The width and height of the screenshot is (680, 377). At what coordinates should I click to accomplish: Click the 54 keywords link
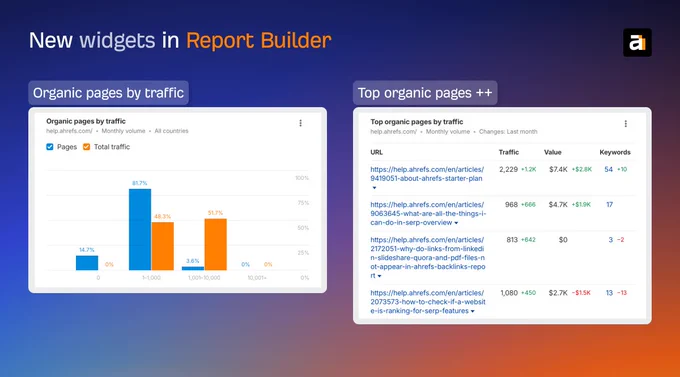coord(608,170)
